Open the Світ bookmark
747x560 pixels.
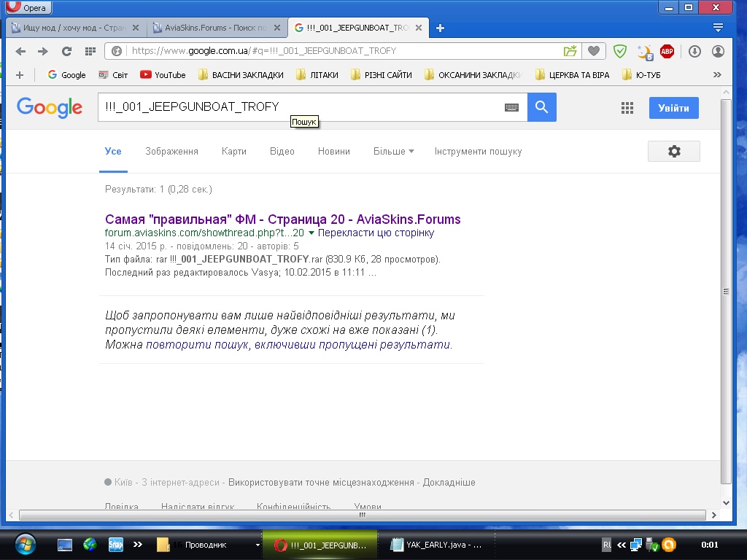pyautogui.click(x=113, y=75)
